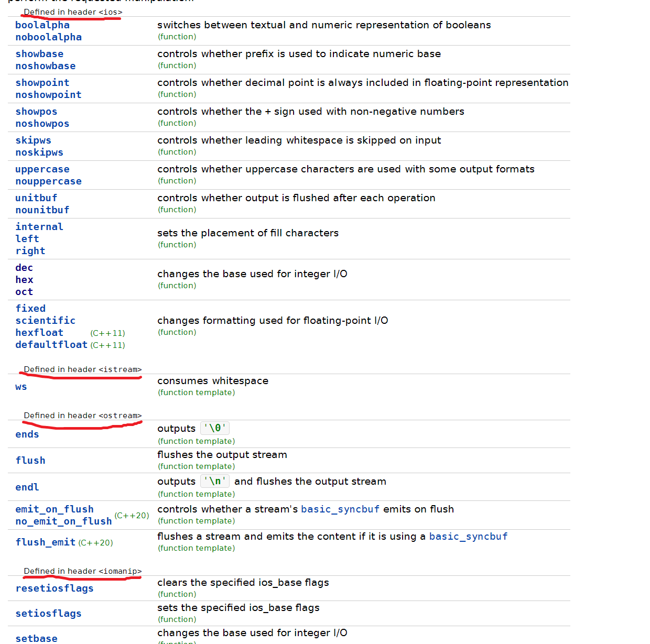The width and height of the screenshot is (650, 644).
Task: Go to the resetiosflags page
Action: (55, 588)
